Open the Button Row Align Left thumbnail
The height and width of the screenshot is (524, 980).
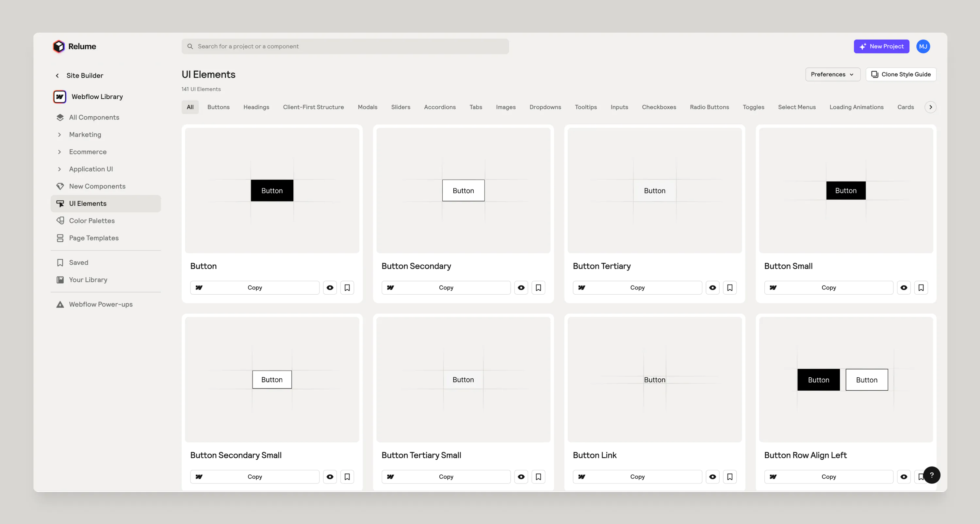click(846, 379)
